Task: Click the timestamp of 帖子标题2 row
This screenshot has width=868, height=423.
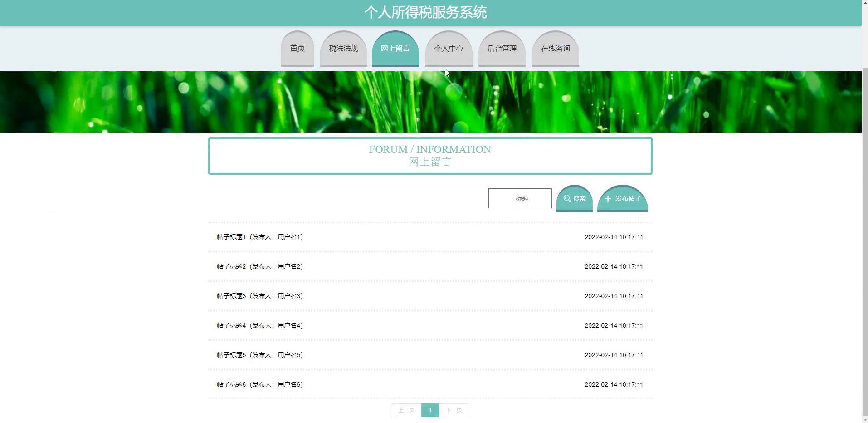Action: (x=614, y=266)
